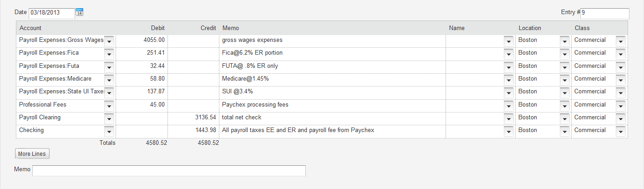Screen dimensions: 644x189
Task: Open Class dropdown on Checking row
Action: [621, 131]
